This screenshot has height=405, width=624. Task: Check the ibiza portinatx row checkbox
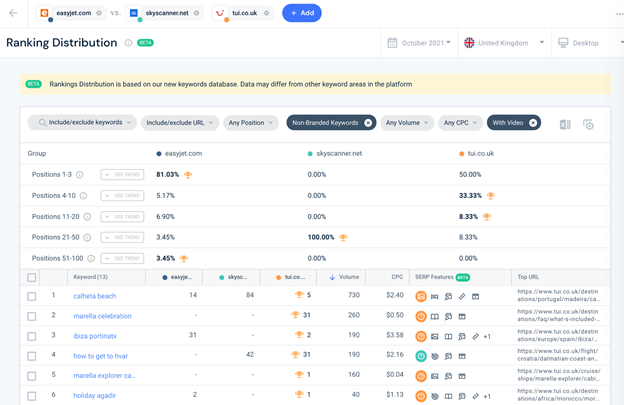31,336
